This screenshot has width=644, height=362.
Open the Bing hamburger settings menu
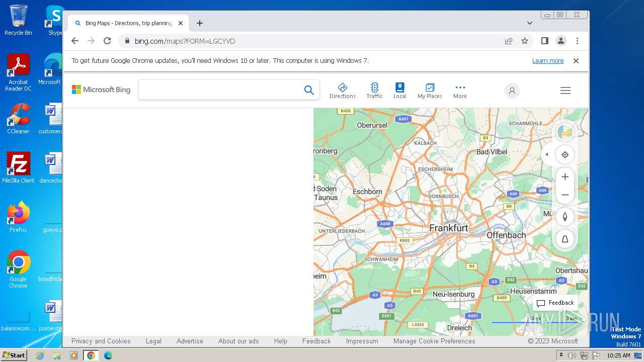click(566, 90)
